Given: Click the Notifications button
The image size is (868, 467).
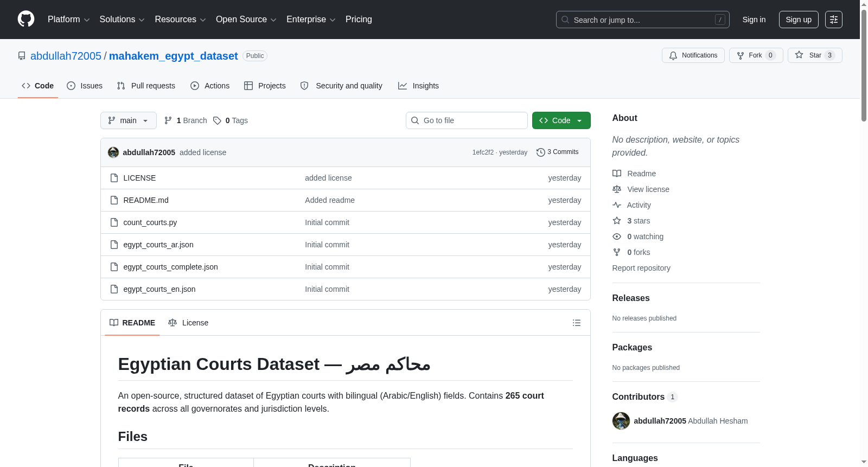Looking at the screenshot, I should [693, 55].
